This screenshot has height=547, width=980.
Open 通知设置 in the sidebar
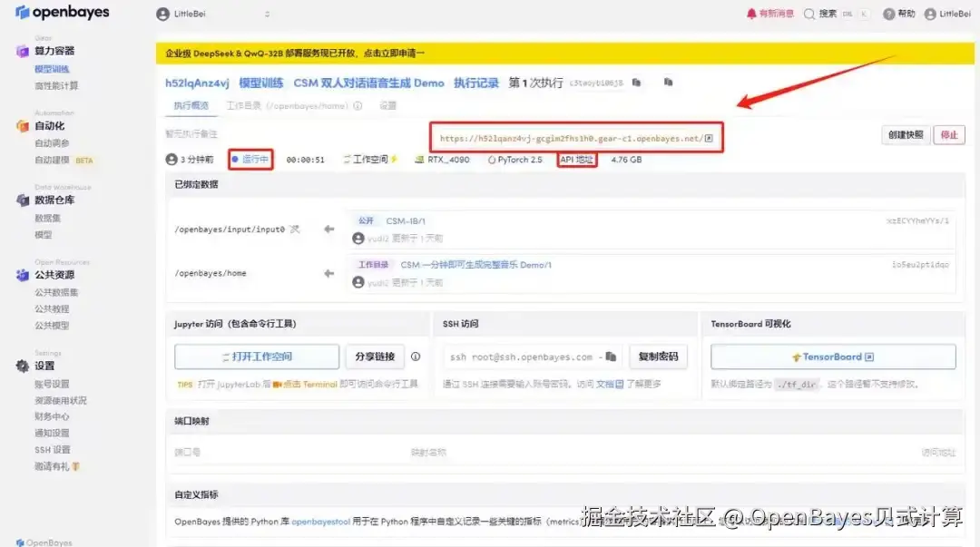52,434
